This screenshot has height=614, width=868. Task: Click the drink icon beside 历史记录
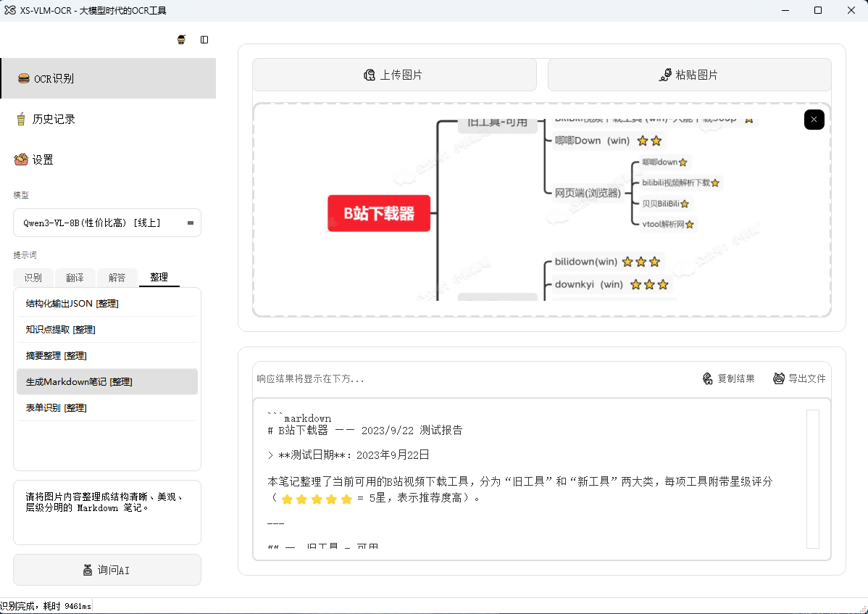(21, 119)
